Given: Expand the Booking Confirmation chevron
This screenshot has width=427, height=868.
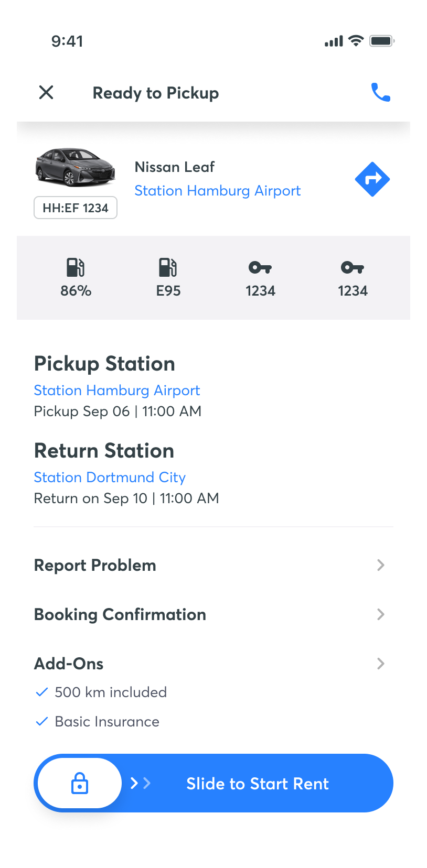Looking at the screenshot, I should tap(381, 614).
